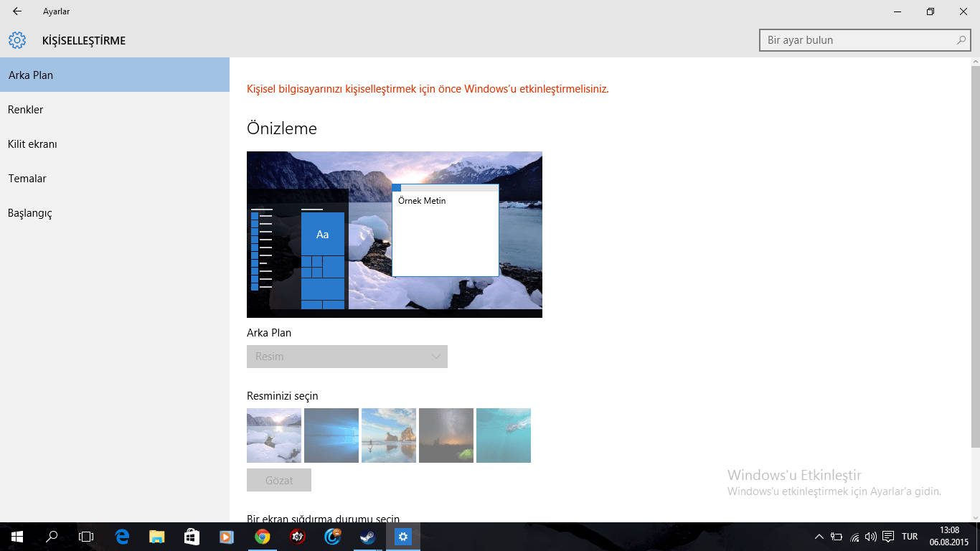
Task: Click the volume speaker tray icon
Action: [871, 537]
